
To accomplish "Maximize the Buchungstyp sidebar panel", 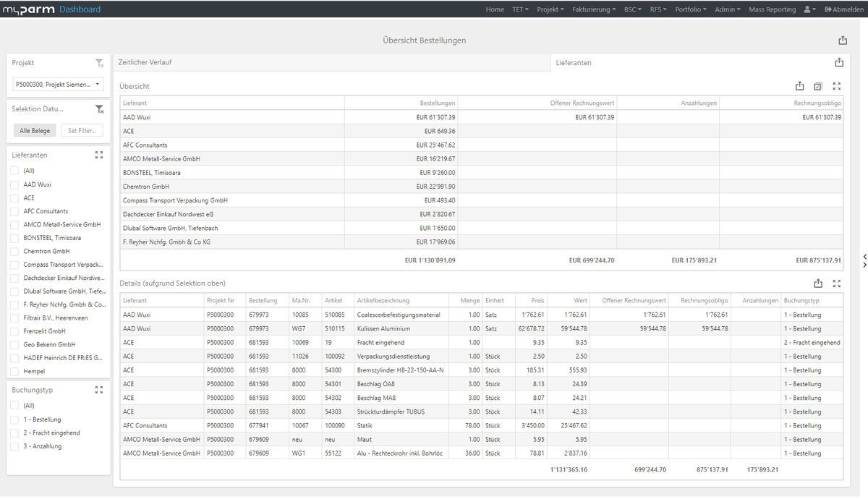I will (99, 390).
